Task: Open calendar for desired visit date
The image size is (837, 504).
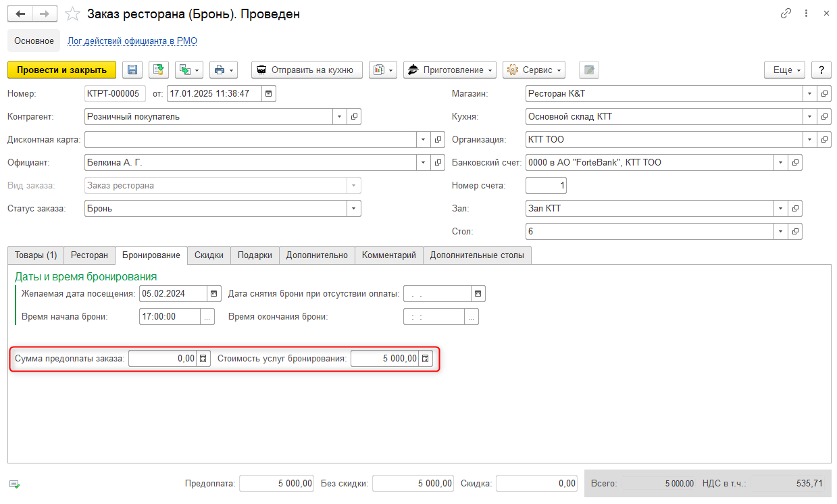Action: coord(214,293)
